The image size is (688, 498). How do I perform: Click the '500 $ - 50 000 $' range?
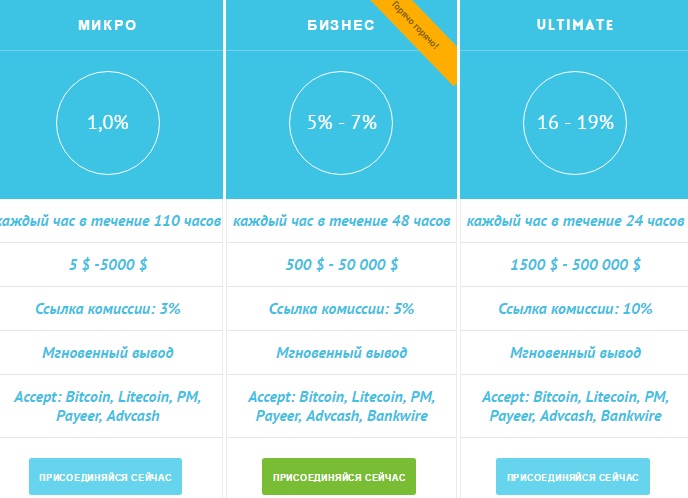[x=341, y=265]
